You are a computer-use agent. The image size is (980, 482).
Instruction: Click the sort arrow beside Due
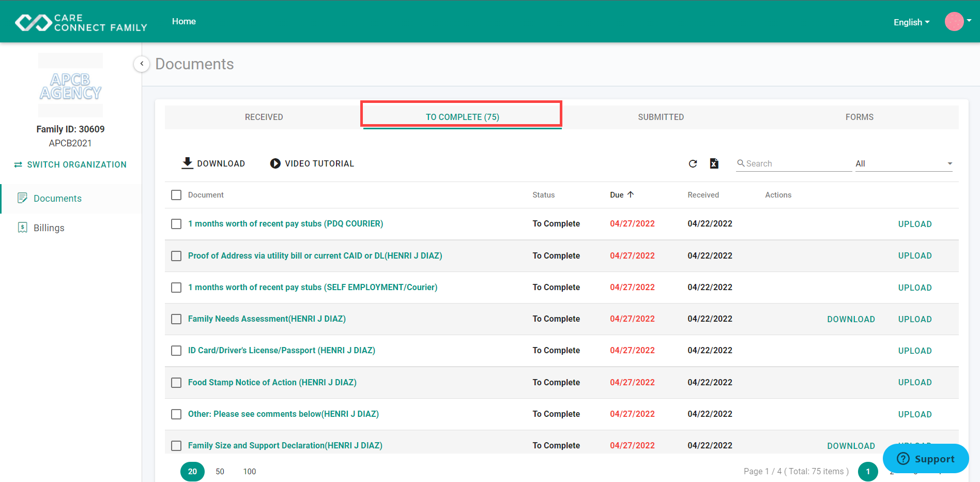point(631,194)
